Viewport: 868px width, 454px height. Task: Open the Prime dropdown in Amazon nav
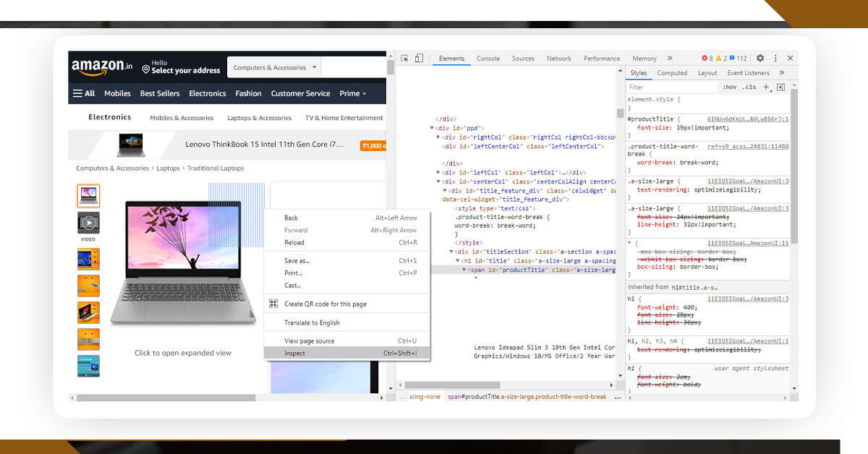coord(353,93)
